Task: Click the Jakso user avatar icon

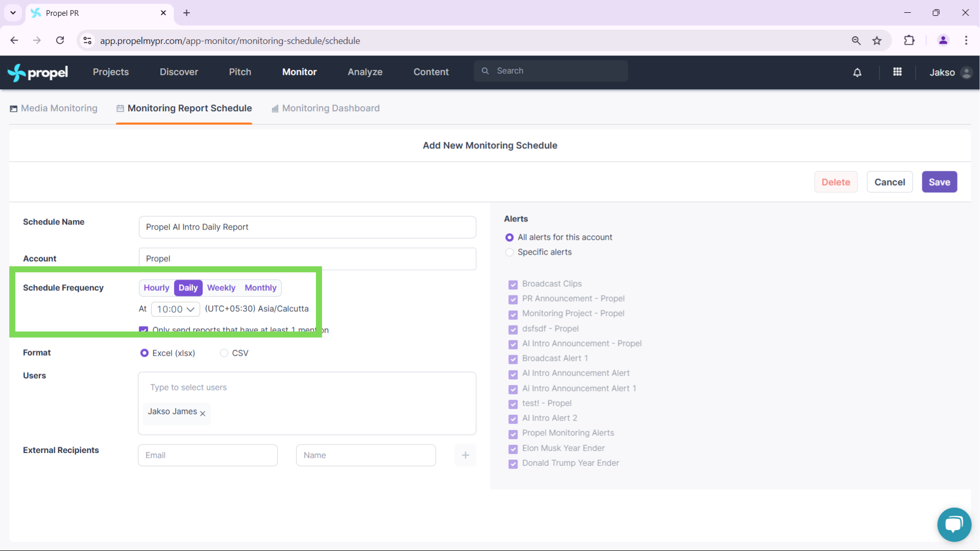Action: coord(966,72)
